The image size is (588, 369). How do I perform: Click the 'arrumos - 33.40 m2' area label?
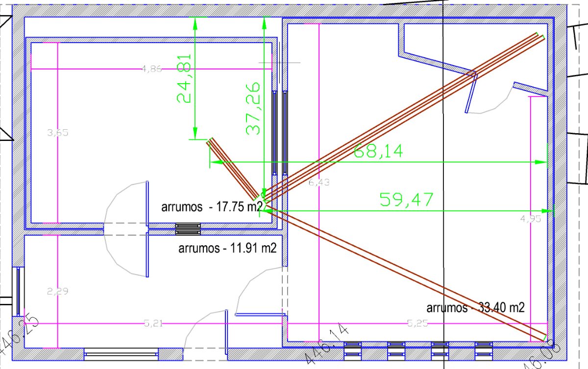[475, 308]
